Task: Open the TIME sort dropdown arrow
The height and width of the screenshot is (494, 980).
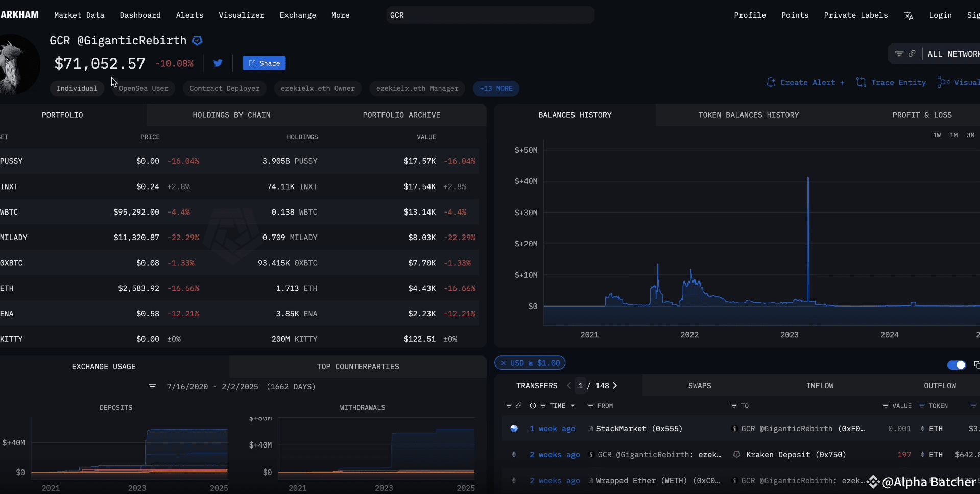Action: 573,406
